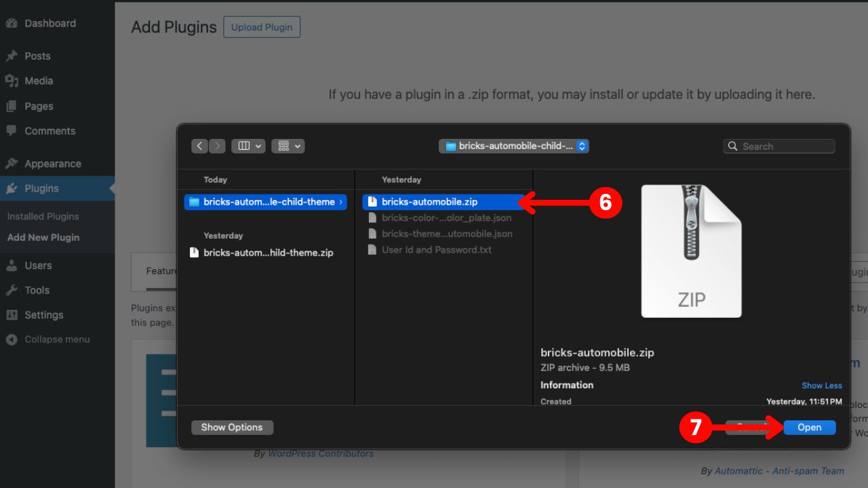The width and height of the screenshot is (868, 488).
Task: Open Media menu item
Action: pos(39,81)
